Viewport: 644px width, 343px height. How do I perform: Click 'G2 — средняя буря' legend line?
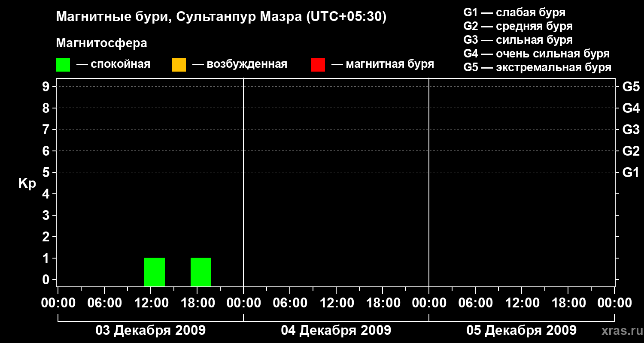pyautogui.click(x=518, y=26)
